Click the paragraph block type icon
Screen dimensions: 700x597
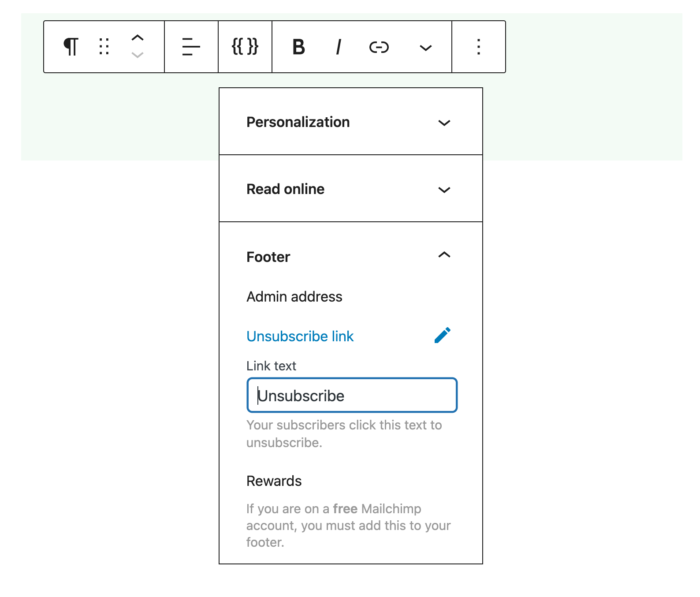71,47
